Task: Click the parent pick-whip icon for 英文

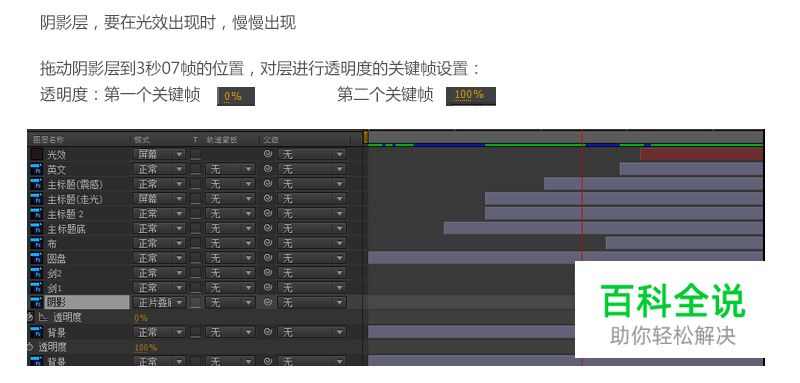Action: coord(268,169)
